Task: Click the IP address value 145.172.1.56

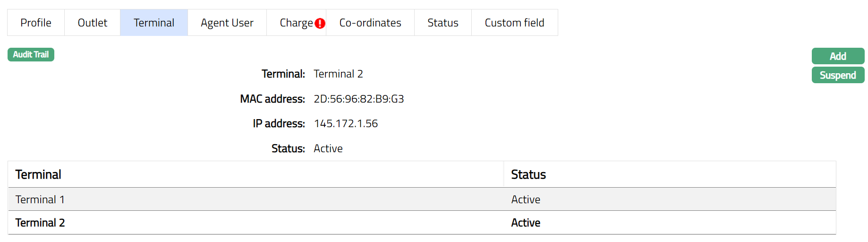Action: pos(346,123)
